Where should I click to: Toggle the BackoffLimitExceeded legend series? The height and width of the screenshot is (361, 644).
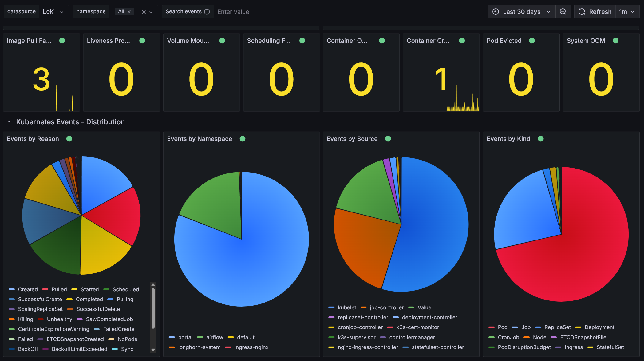pyautogui.click(x=80, y=349)
